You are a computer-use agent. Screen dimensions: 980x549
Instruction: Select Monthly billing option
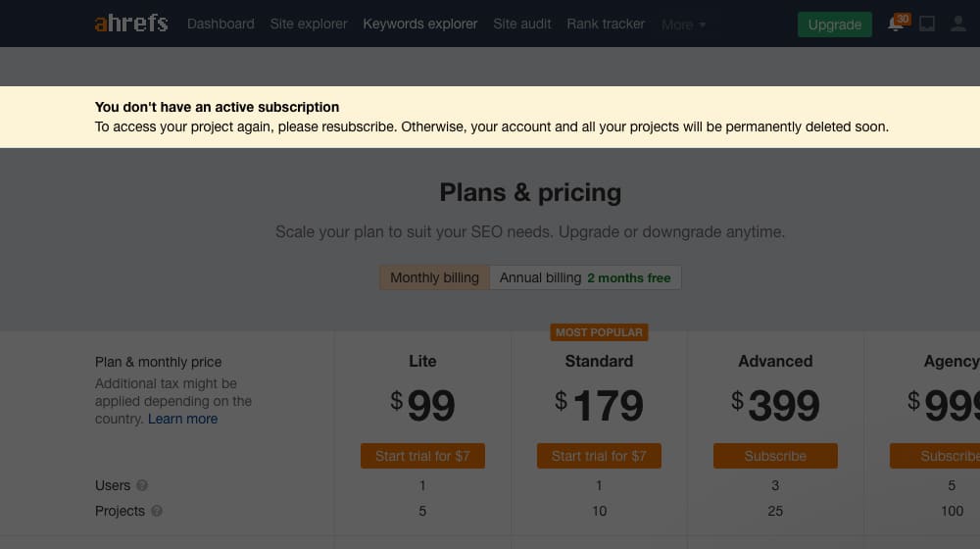click(434, 277)
